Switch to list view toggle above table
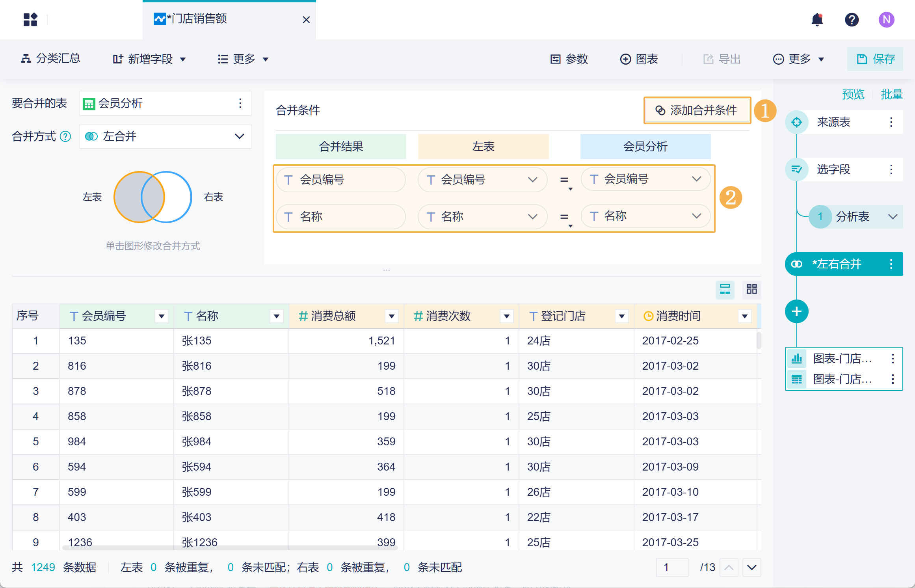The height and width of the screenshot is (588, 915). 725,289
